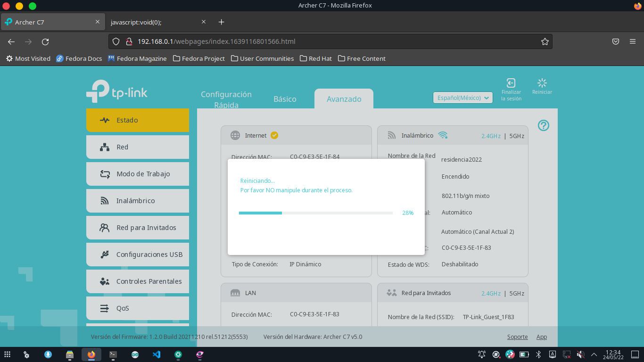The height and width of the screenshot is (362, 644).
Task: Open the Pocket save icon
Action: point(616,41)
